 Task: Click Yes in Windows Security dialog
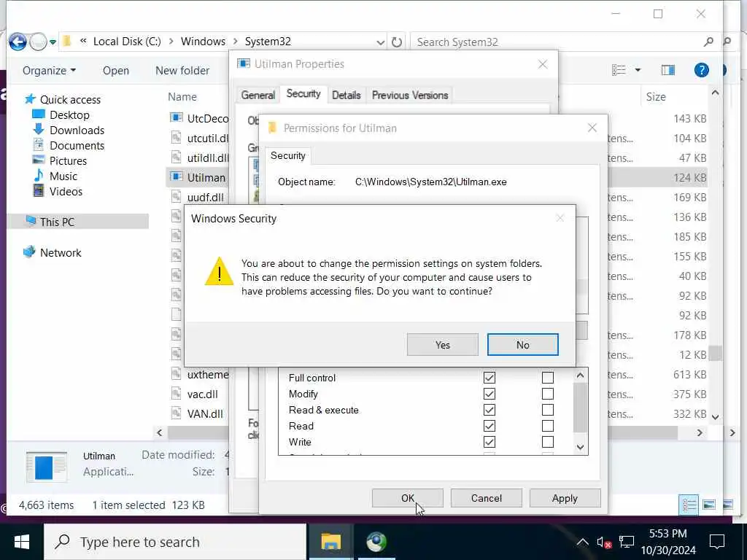pyautogui.click(x=443, y=345)
